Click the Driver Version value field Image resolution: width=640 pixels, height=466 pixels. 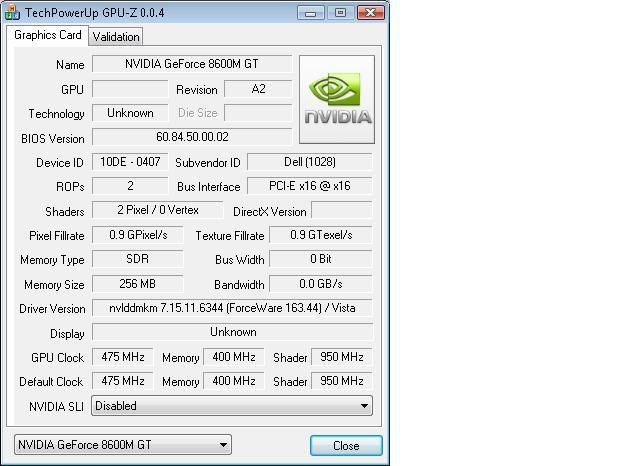pos(232,308)
